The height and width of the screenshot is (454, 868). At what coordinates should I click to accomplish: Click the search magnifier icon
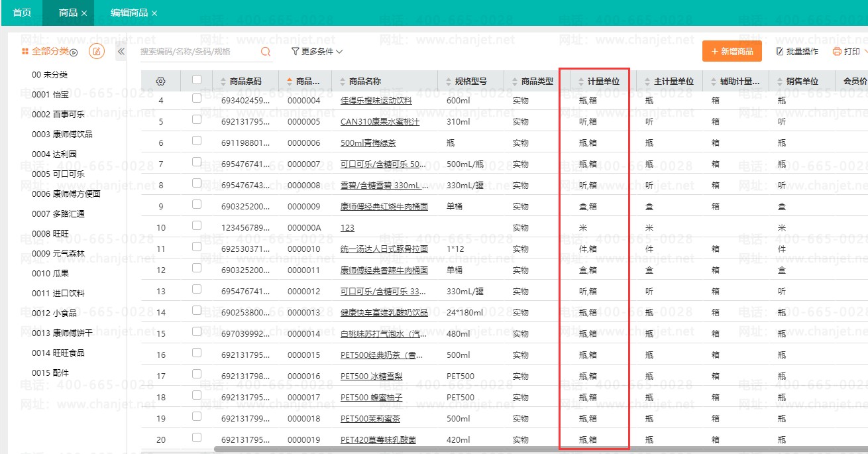tap(266, 51)
